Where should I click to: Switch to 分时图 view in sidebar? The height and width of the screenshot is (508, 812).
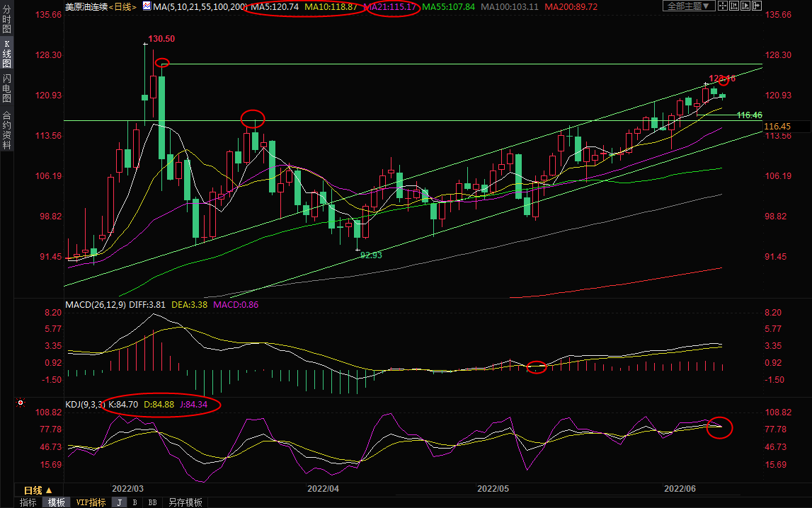[x=6, y=21]
